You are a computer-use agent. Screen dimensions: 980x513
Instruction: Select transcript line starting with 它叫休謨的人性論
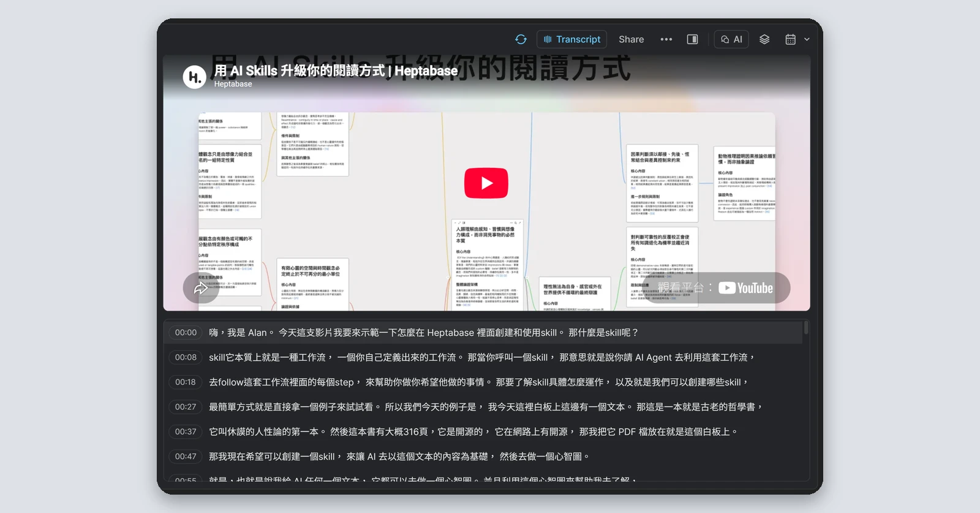pyautogui.click(x=473, y=431)
